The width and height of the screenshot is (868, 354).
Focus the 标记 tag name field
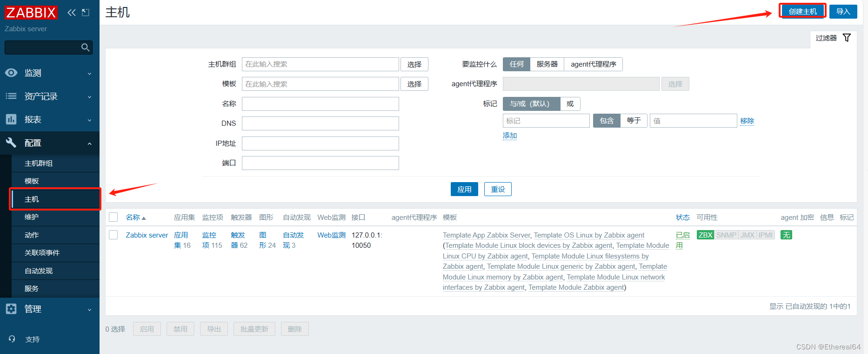click(546, 121)
